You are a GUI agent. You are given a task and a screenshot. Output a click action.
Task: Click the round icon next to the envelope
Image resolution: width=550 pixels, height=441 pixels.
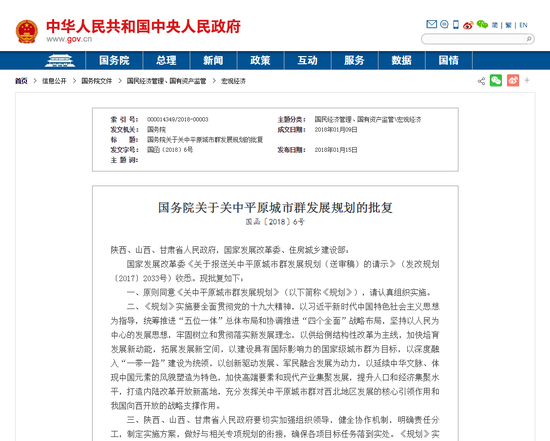(444, 24)
